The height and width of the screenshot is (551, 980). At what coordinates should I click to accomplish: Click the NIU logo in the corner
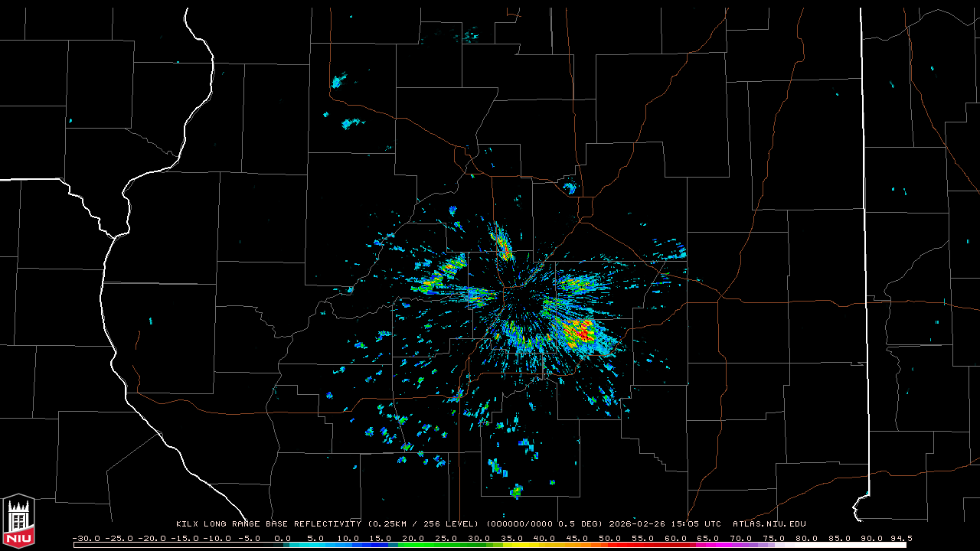[18, 520]
